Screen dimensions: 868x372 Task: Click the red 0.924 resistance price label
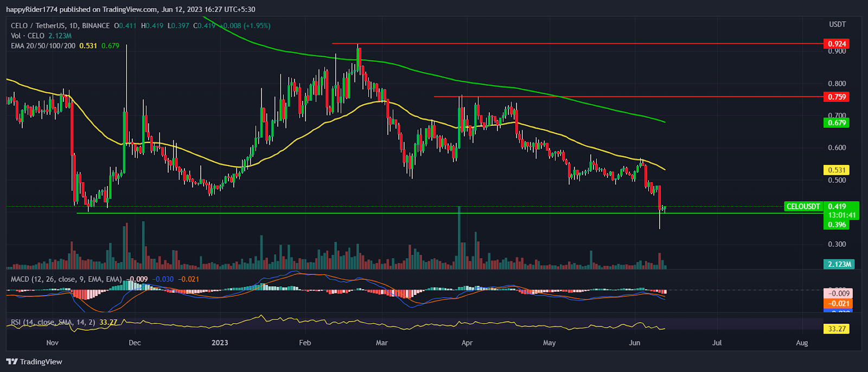[837, 44]
